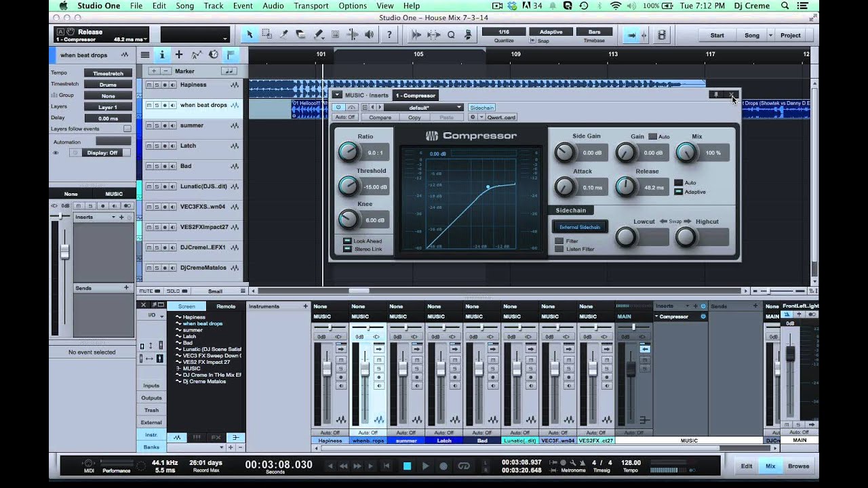
Task: Disable Adaptive release checkbox
Action: click(678, 192)
